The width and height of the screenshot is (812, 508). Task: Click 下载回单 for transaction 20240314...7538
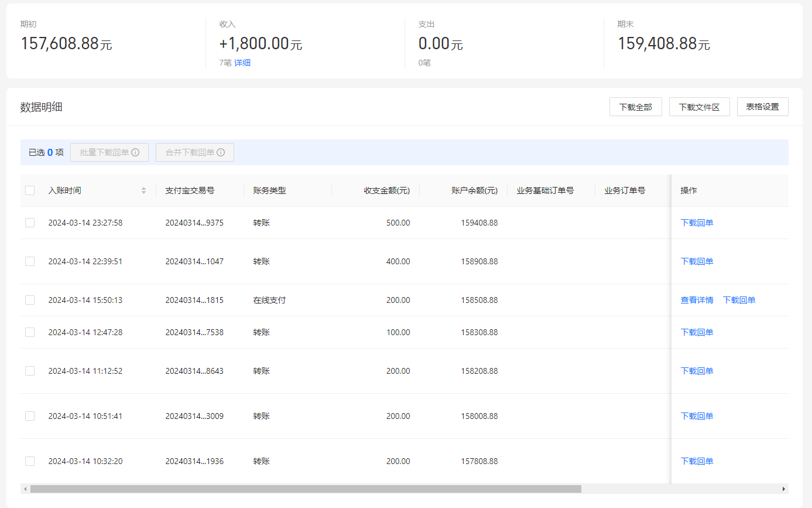[x=697, y=332]
